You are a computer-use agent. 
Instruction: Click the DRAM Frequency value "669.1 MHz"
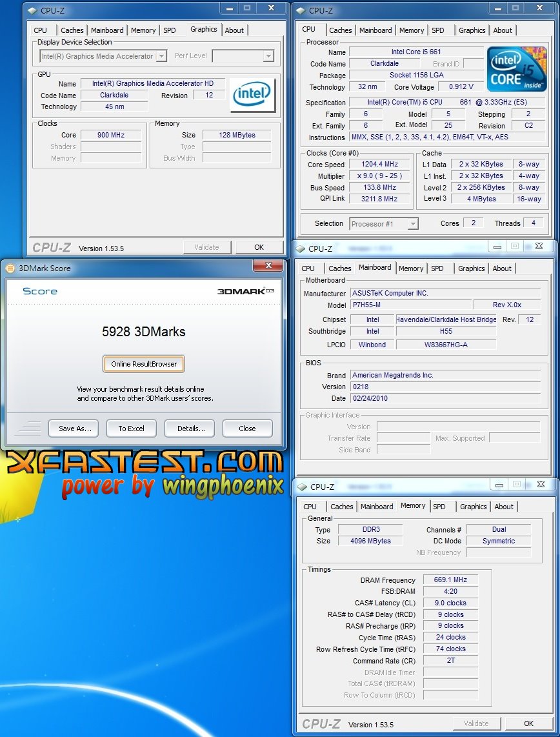click(450, 580)
